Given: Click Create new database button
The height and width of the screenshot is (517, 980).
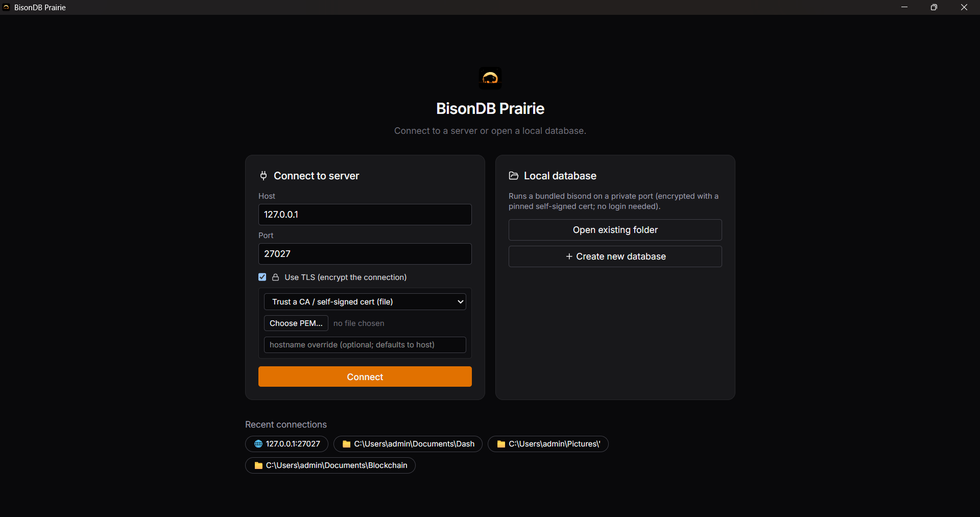Looking at the screenshot, I should 615,256.
